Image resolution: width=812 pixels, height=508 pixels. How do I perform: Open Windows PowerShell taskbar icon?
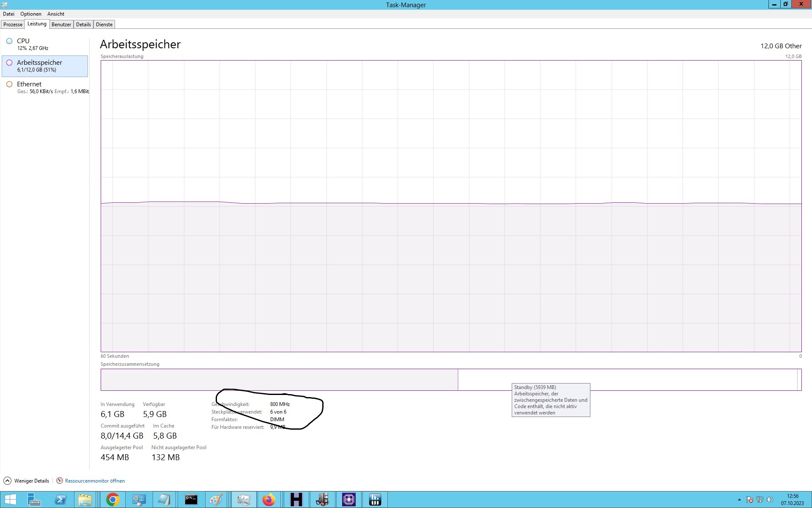(60, 500)
